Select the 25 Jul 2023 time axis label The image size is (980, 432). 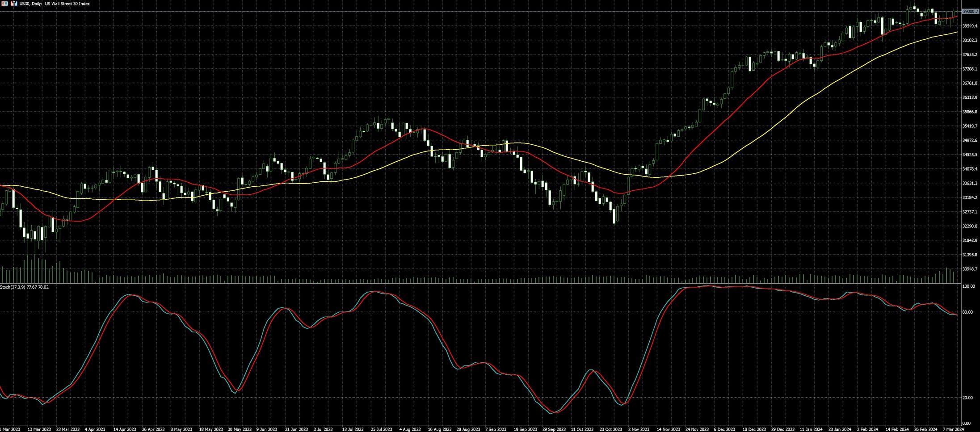[382, 429]
